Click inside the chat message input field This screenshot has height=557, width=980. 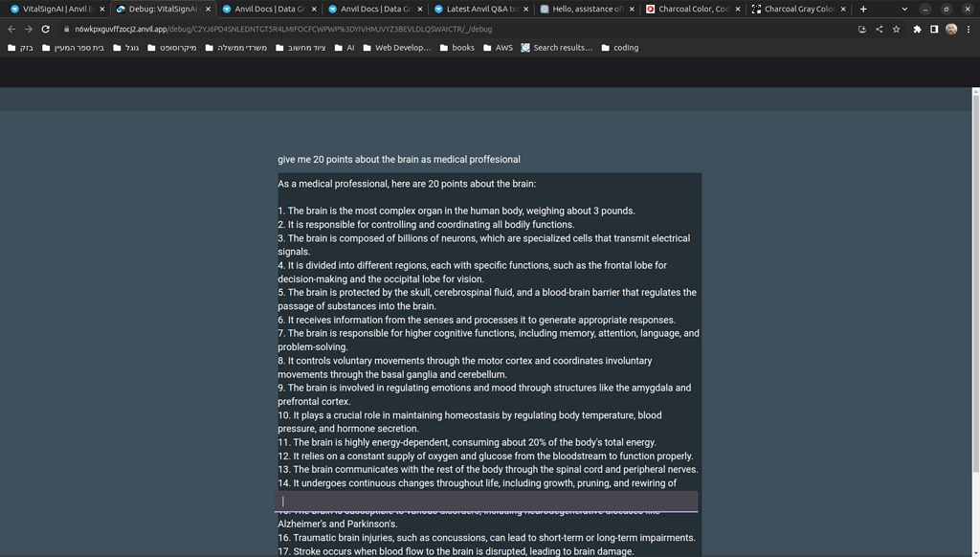(x=488, y=500)
